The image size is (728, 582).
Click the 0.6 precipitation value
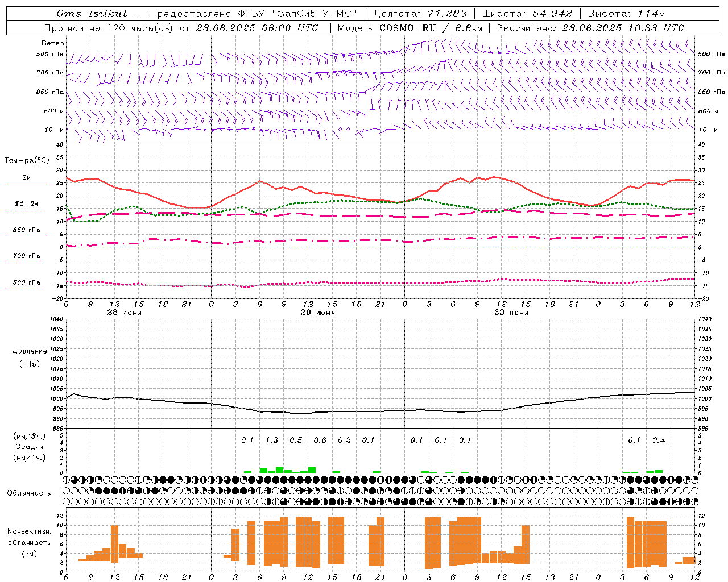click(320, 440)
